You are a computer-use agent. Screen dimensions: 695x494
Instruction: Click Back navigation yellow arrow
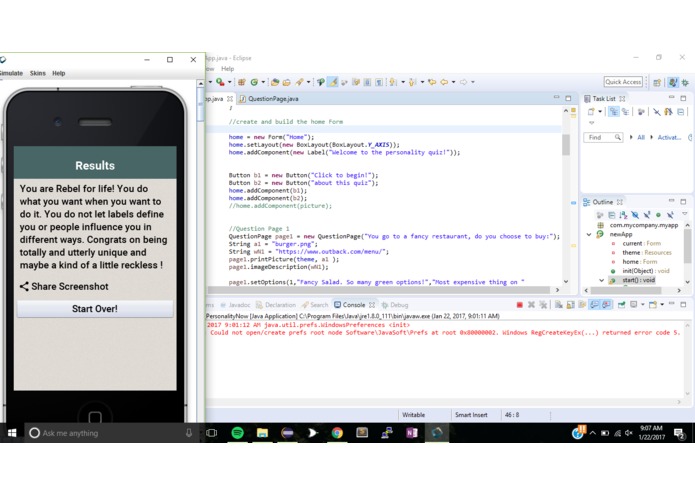444,82
